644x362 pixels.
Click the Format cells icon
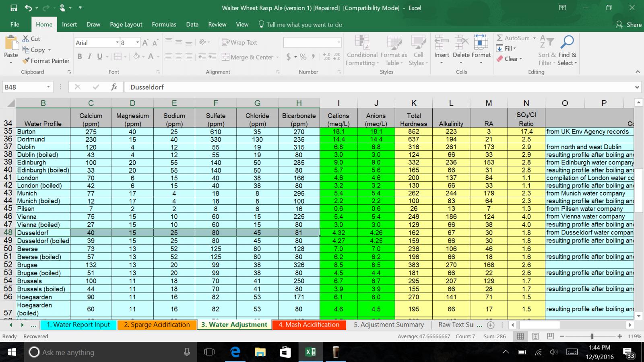pyautogui.click(x=481, y=42)
